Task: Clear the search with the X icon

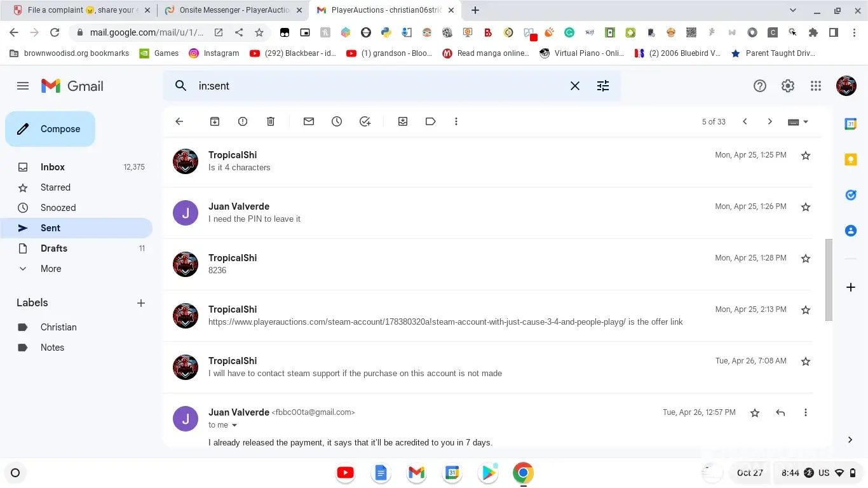Action: coord(575,86)
